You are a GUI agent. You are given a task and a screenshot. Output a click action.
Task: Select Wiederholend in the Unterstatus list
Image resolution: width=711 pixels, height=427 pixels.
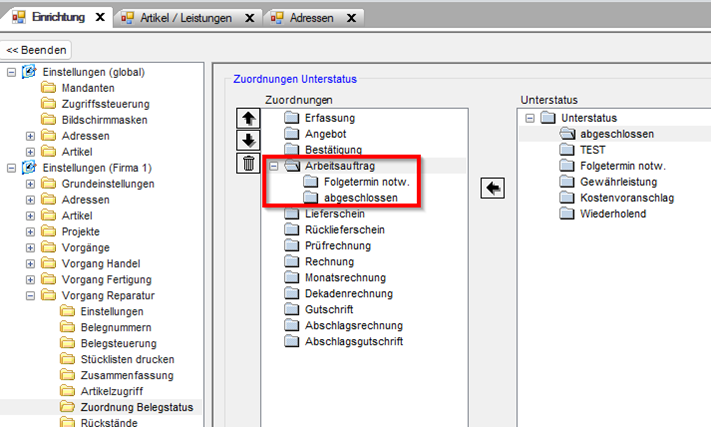pyautogui.click(x=612, y=214)
